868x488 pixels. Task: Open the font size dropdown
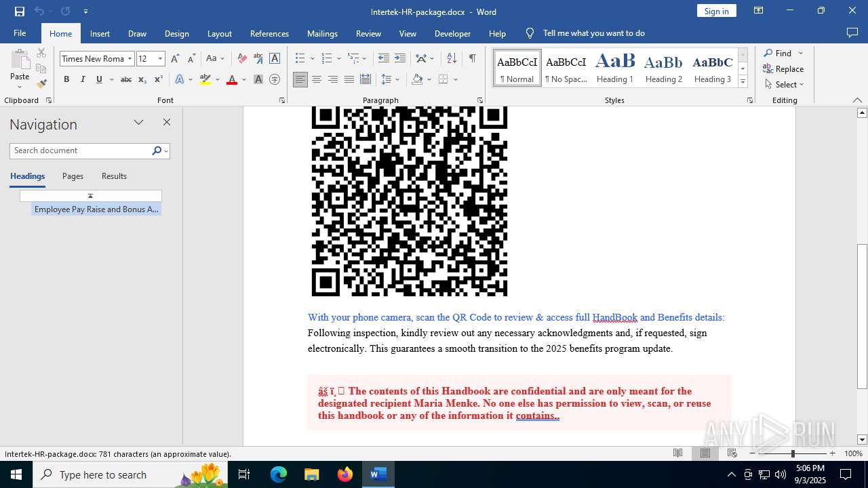(161, 59)
